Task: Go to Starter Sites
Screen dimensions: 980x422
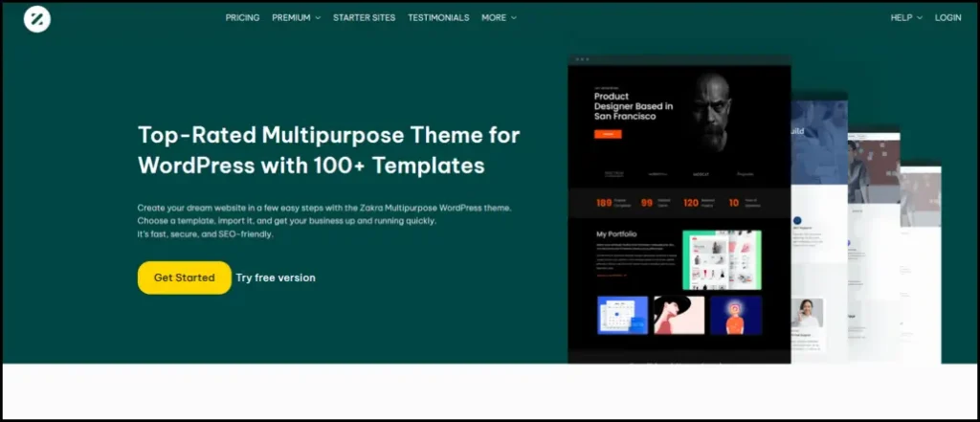Action: pyautogui.click(x=364, y=17)
